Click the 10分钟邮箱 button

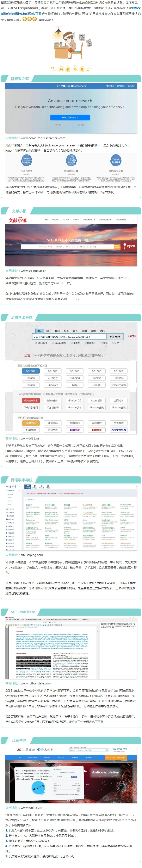[x=53, y=407]
